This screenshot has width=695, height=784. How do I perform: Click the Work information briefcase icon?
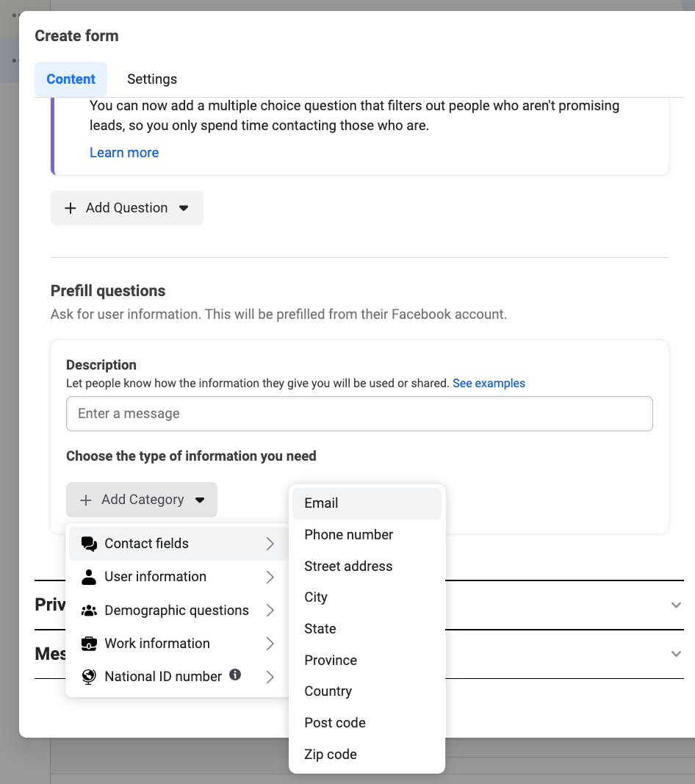(x=89, y=644)
